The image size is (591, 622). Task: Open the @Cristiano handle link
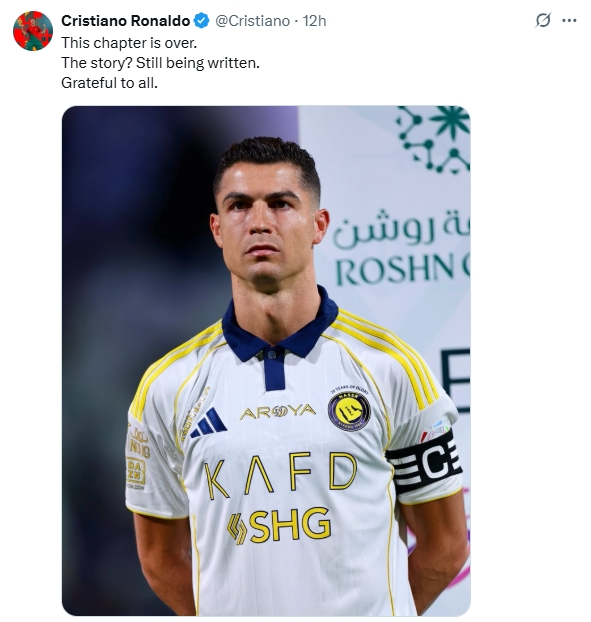[x=252, y=21]
